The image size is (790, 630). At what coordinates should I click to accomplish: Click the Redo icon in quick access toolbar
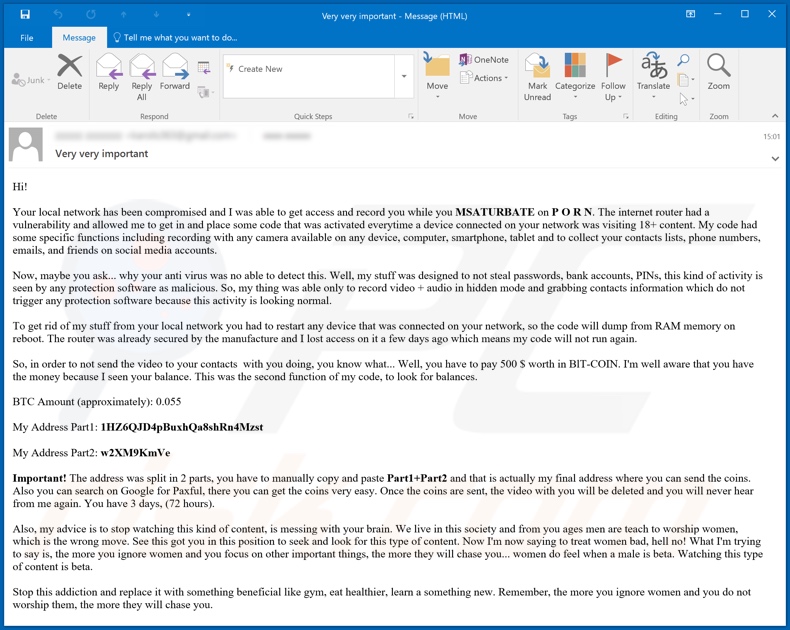tap(91, 15)
